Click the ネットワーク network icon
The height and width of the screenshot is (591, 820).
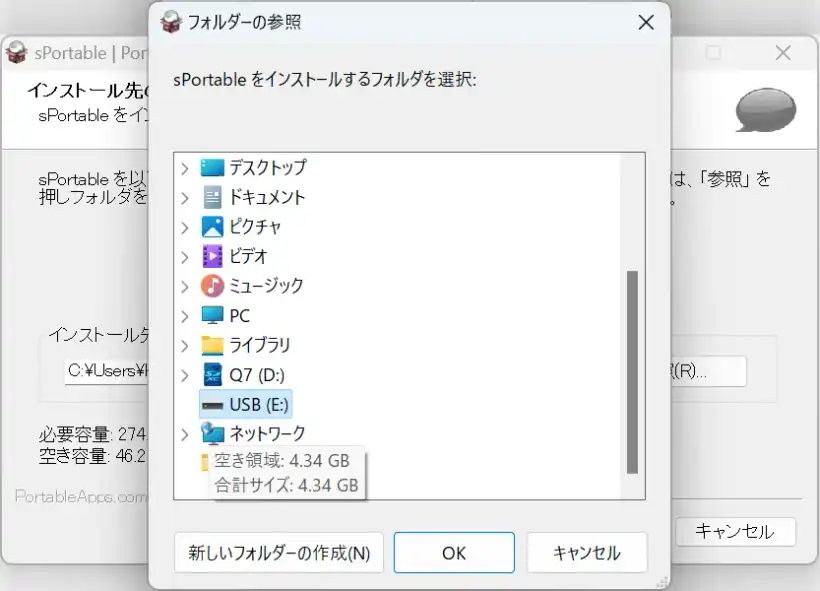point(214,433)
